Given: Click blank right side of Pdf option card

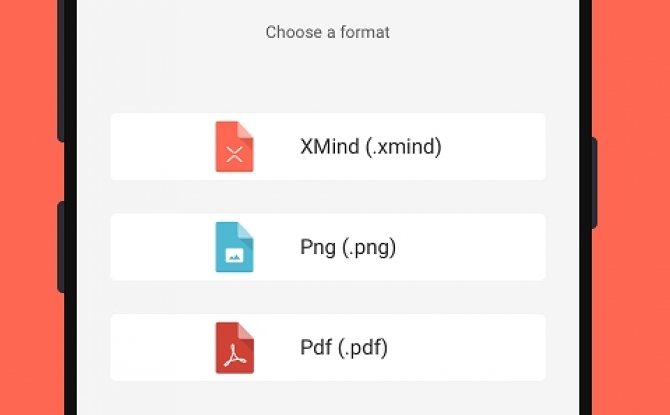Looking at the screenshot, I should (468, 347).
